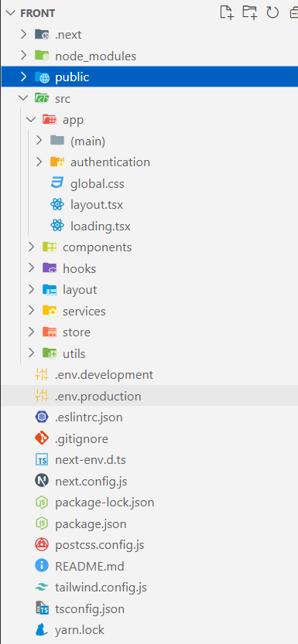This screenshot has height=644, width=298.
Task: Click the Tailwind icon of tailwind.config.js
Action: click(42, 588)
